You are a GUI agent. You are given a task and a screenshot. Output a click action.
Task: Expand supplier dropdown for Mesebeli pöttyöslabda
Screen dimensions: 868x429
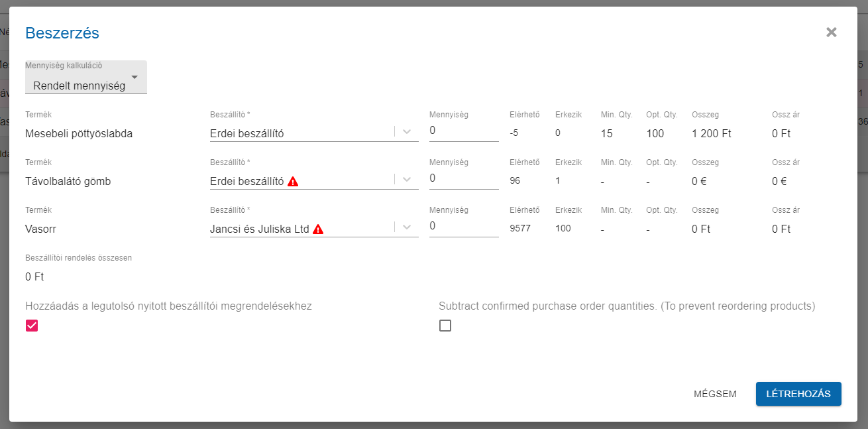tap(407, 132)
